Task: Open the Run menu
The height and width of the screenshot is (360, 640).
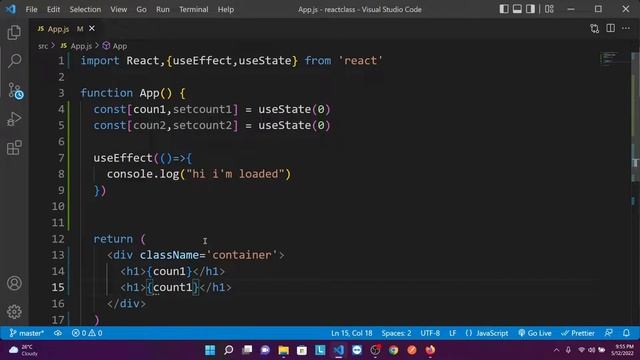Action: pyautogui.click(x=163, y=9)
